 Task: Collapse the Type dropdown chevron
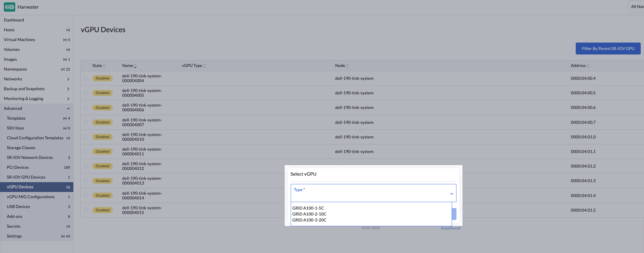451,194
